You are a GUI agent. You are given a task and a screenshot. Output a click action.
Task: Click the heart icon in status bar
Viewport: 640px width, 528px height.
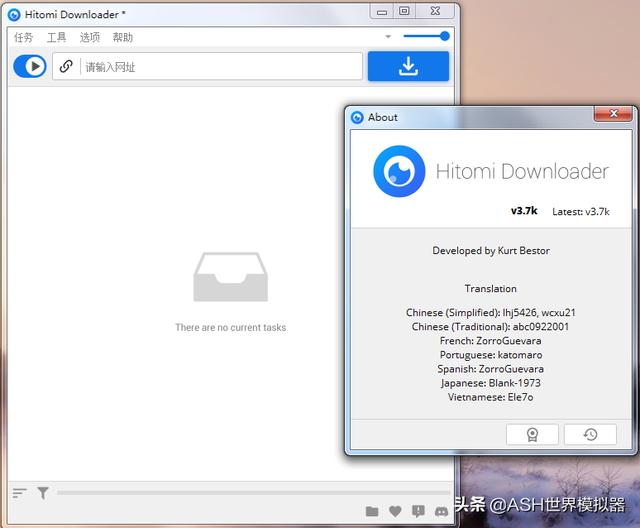point(395,511)
